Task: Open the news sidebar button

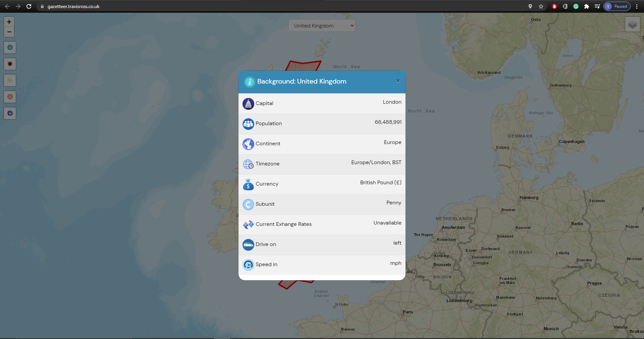Action: pos(10,97)
